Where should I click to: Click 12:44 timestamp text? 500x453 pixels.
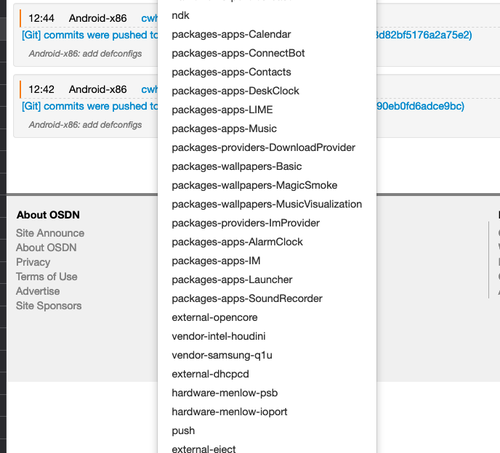tap(41, 18)
